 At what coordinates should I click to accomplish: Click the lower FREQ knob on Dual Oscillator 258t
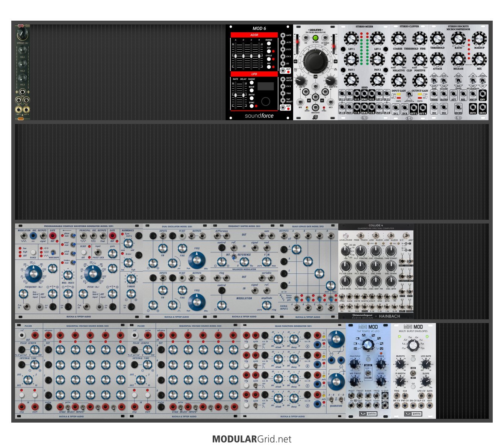(x=197, y=302)
